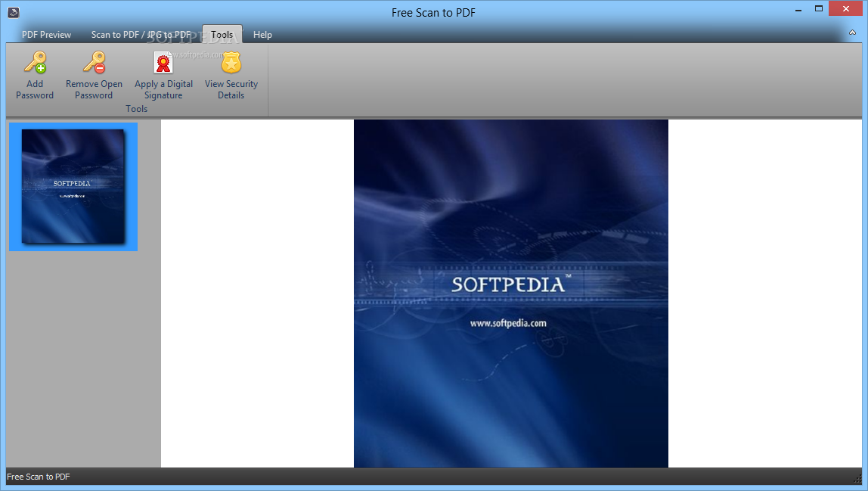Click the Remove Open Password icon

tap(94, 63)
